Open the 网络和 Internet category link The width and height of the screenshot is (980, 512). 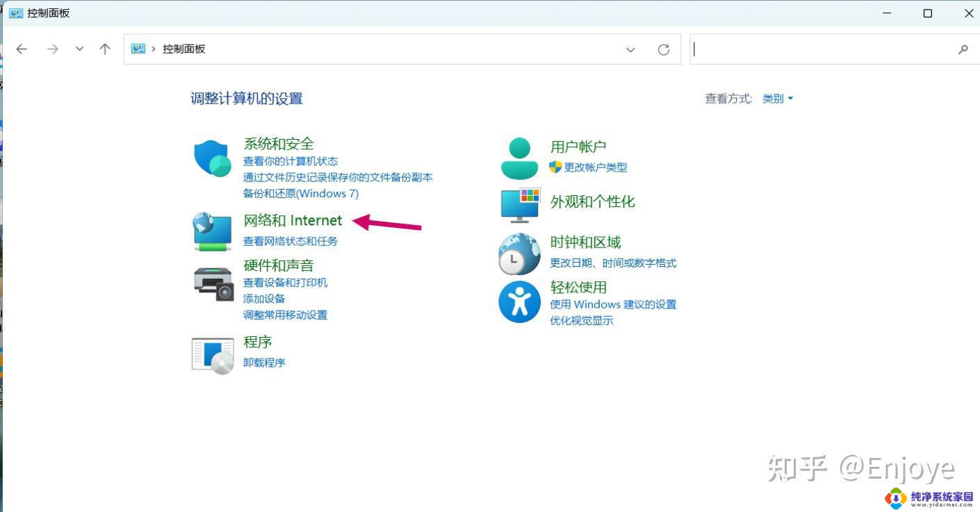(x=293, y=220)
